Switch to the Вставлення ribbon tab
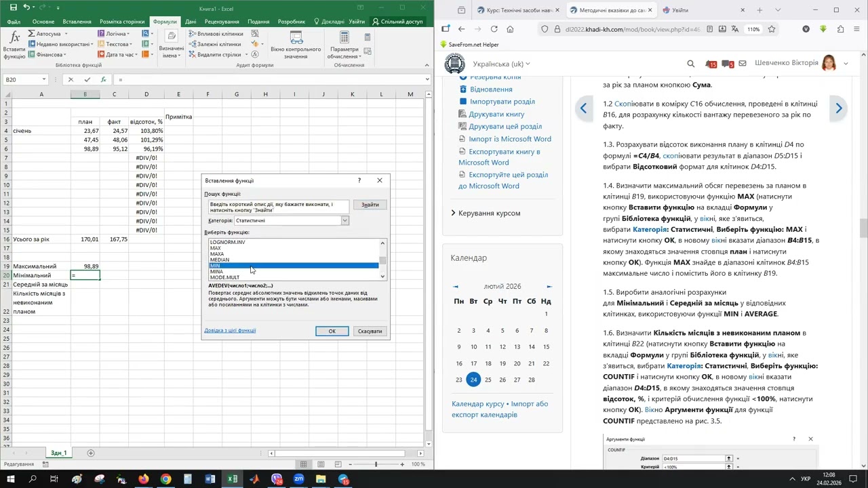 (x=77, y=22)
